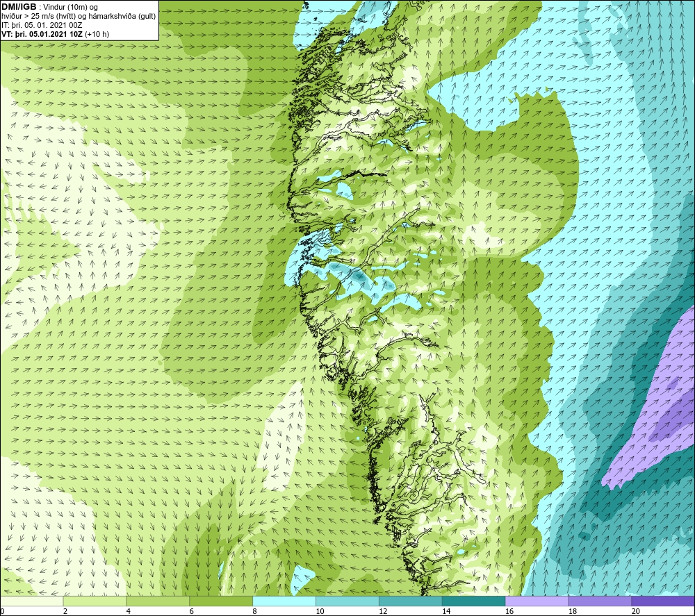Select the 14–16 m/s dark teal swatch
Viewport: 695px width, 616px height.
474,601
